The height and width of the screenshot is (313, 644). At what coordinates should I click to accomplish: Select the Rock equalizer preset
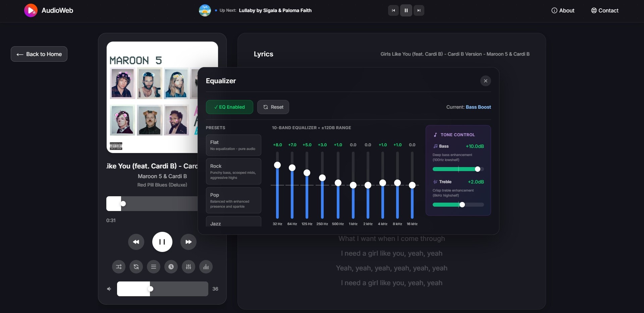tap(233, 171)
